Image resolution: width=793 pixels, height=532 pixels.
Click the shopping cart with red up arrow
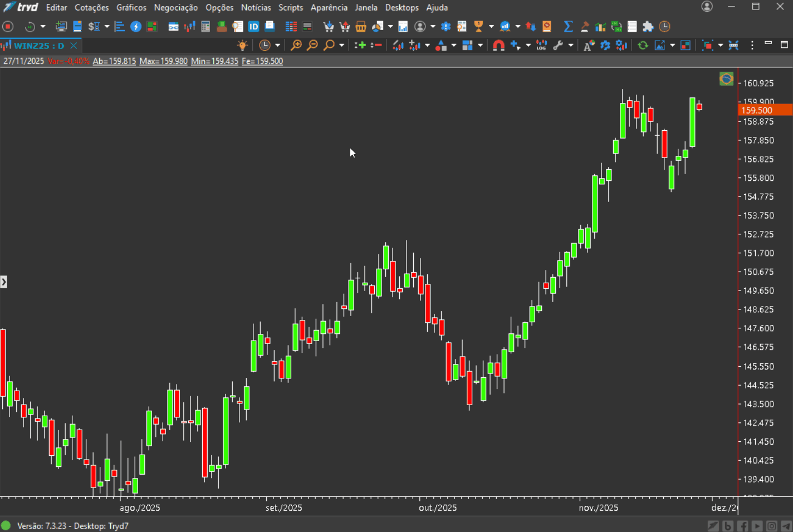(345, 26)
